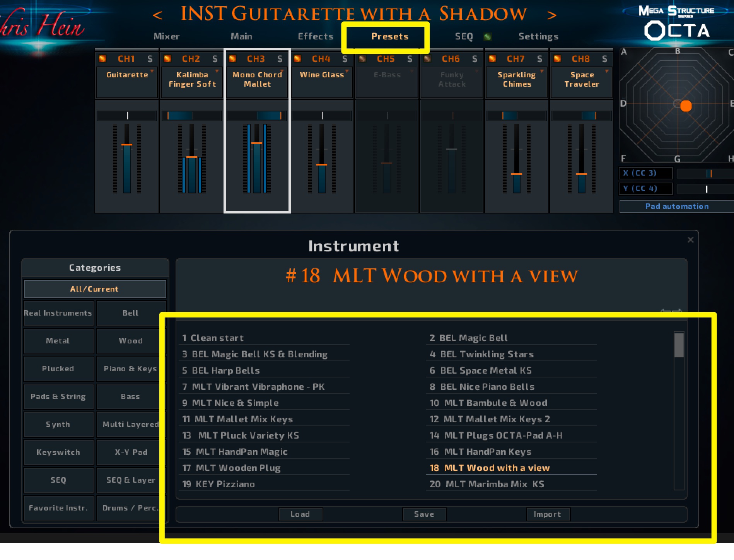This screenshot has width=734, height=560.
Task: Expand the Sparkling Chimes instrument dropdown
Action: [542, 71]
